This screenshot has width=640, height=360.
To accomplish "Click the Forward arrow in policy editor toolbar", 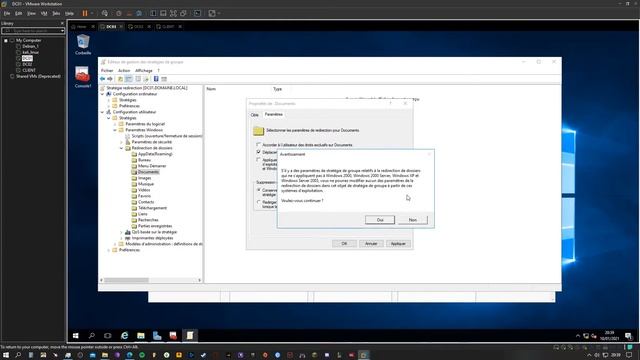I will tap(110, 79).
